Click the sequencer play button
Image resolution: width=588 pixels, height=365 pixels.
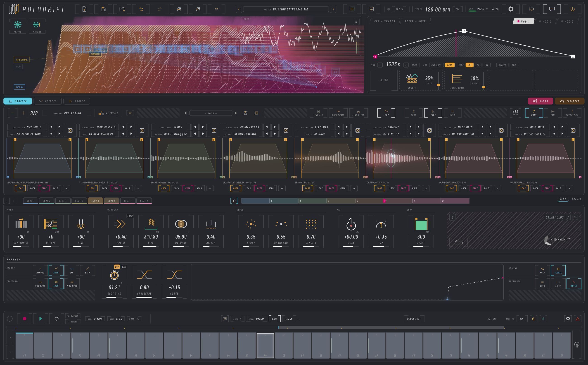40,318
